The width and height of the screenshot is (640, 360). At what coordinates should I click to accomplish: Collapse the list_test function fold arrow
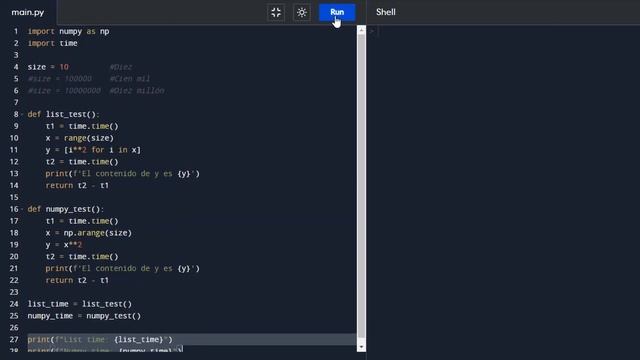(22, 114)
